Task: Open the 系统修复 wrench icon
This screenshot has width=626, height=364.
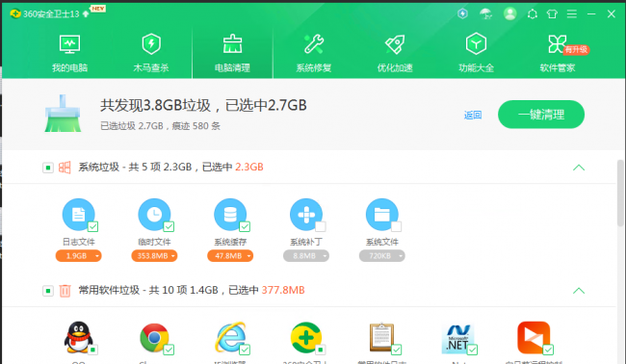Action: 314,44
